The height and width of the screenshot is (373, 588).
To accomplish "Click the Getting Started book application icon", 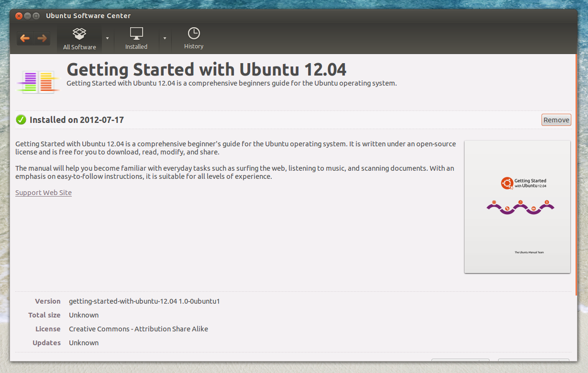I will pyautogui.click(x=39, y=81).
